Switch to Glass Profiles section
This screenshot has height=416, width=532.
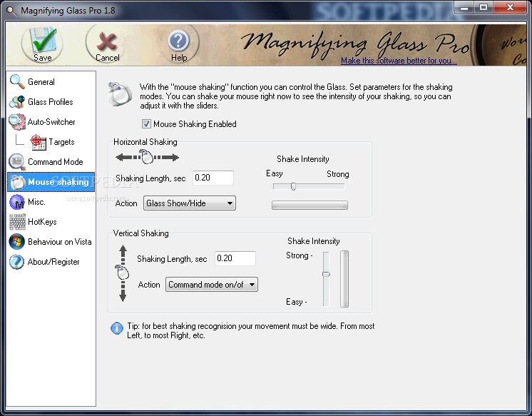click(50, 102)
